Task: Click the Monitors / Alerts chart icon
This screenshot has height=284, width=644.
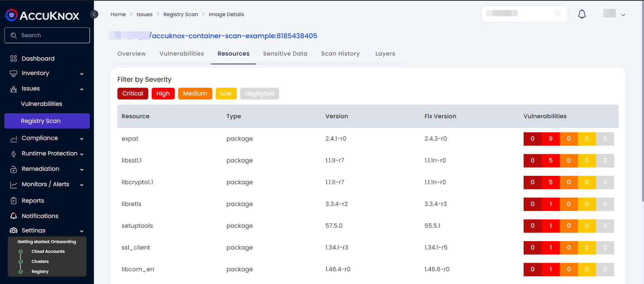Action: (x=14, y=185)
